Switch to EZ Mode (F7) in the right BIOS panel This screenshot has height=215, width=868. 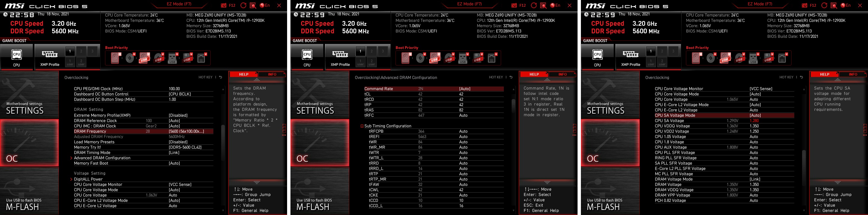(760, 4)
